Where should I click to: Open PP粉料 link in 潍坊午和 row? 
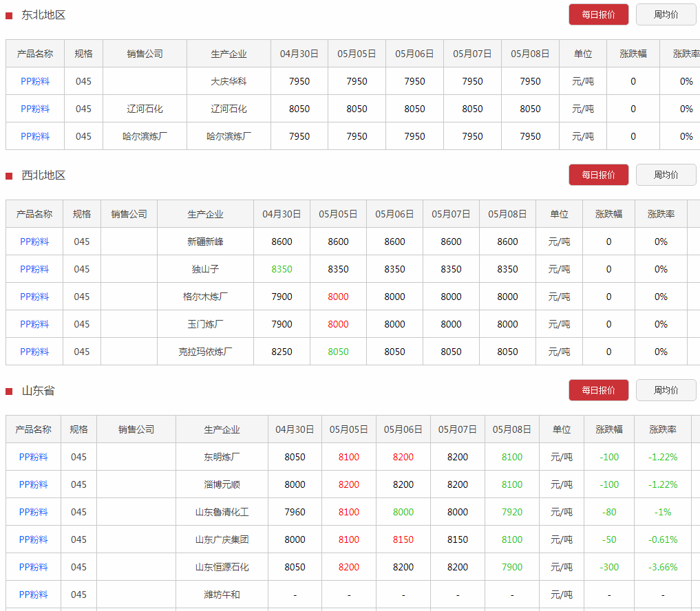point(34,595)
